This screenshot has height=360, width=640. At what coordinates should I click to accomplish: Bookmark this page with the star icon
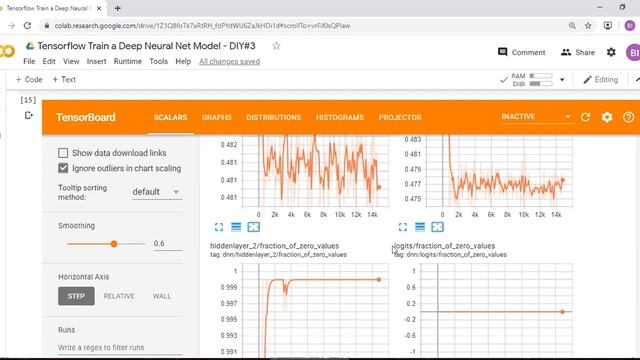pyautogui.click(x=588, y=26)
